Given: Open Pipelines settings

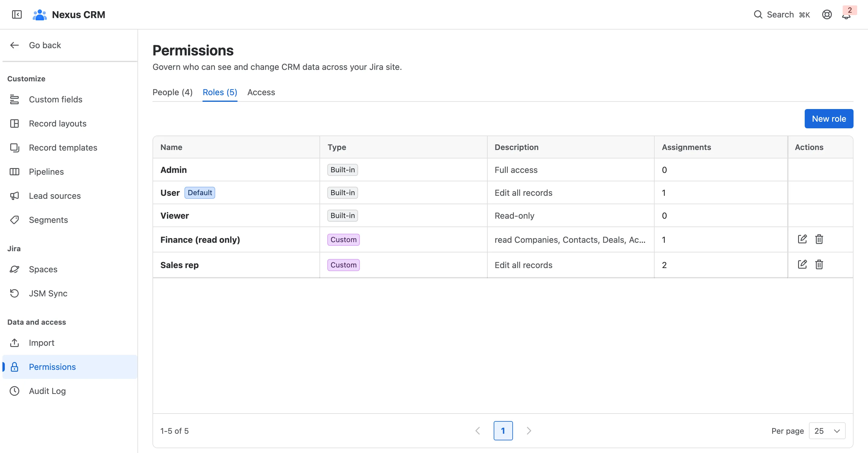Looking at the screenshot, I should click(x=70, y=172).
